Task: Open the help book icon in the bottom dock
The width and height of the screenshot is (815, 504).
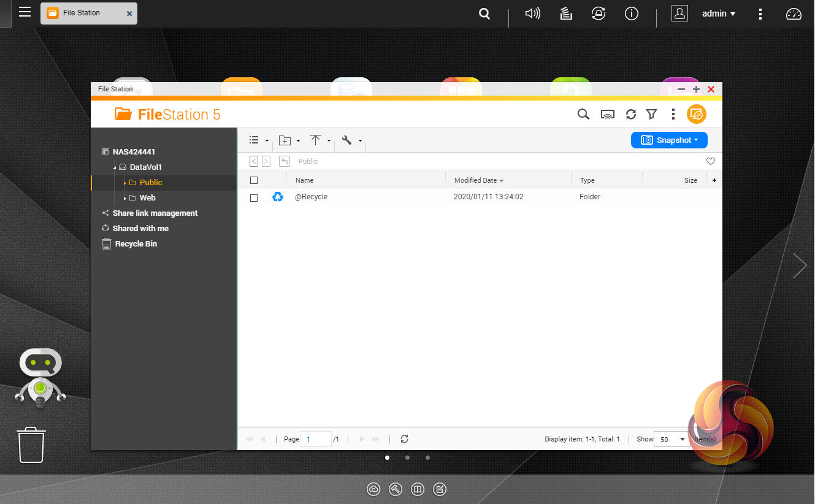Action: coord(418,489)
